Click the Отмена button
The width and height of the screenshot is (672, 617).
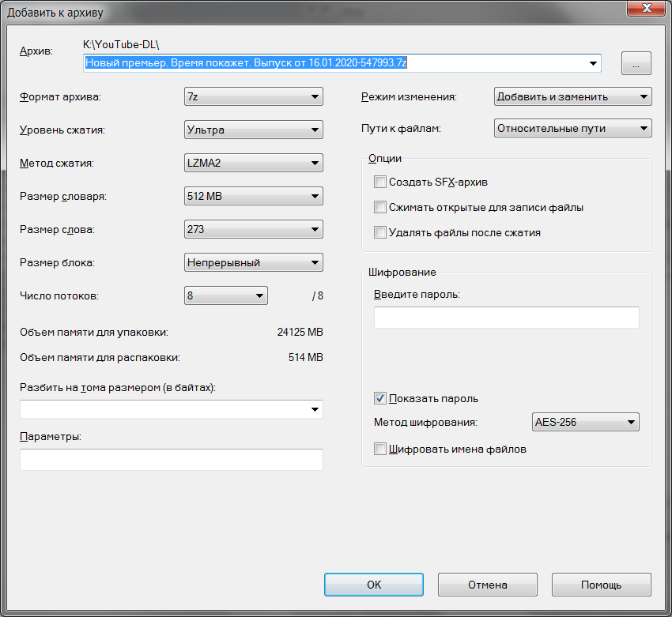click(x=487, y=585)
